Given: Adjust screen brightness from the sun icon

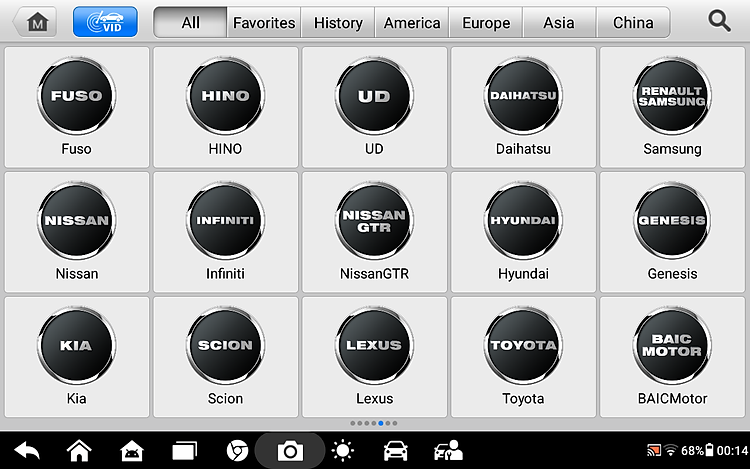Looking at the screenshot, I should tap(342, 450).
